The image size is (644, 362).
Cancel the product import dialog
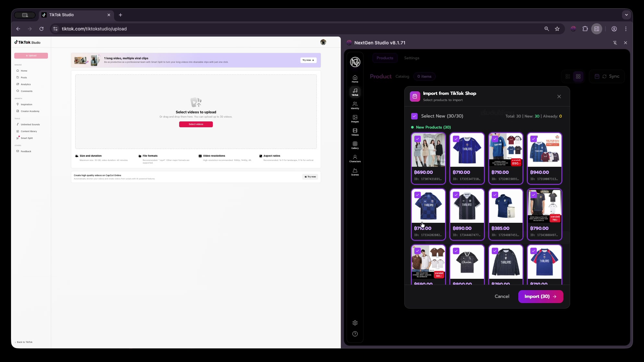click(502, 297)
